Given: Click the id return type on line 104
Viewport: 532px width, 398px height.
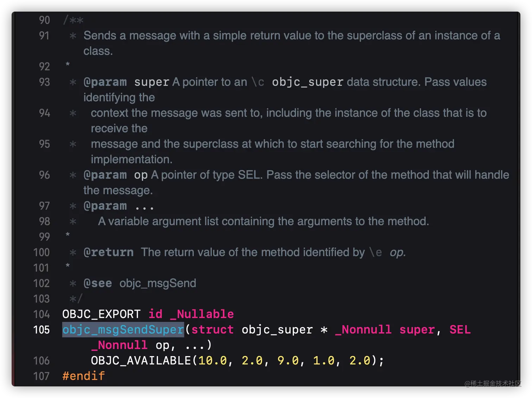Looking at the screenshot, I should pyautogui.click(x=155, y=314).
